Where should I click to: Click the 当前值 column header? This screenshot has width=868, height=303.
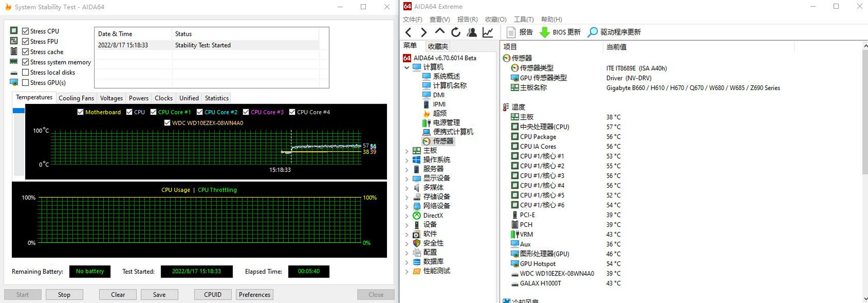616,47
